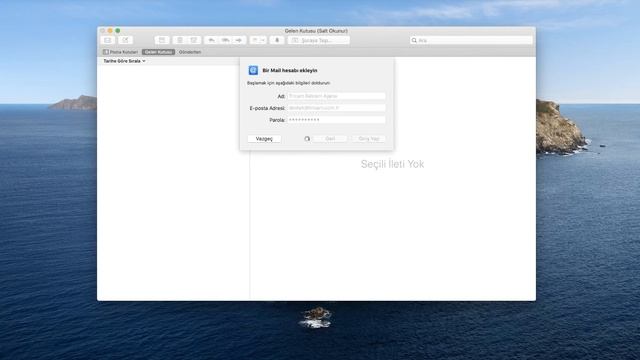Toggle the 'Posta Kutuları' sidebar button
Image resolution: width=640 pixels, height=360 pixels.
(120, 52)
